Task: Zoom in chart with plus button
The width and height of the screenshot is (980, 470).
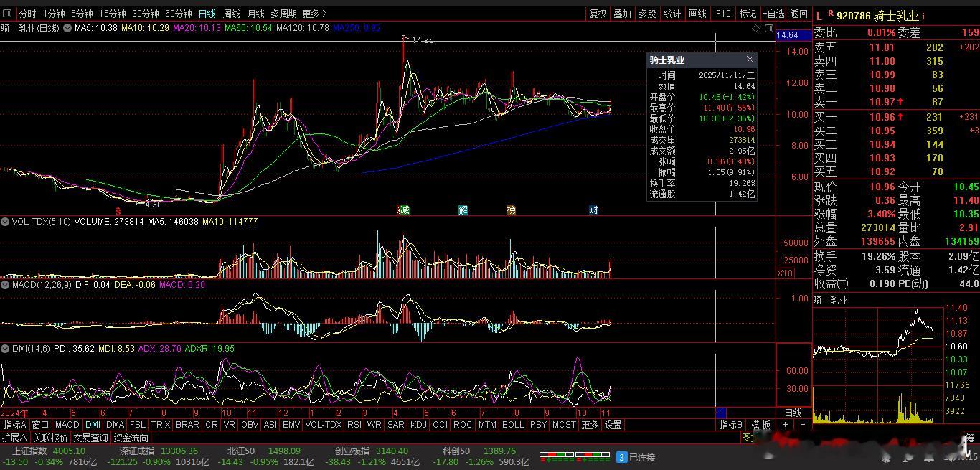Action: [x=785, y=425]
